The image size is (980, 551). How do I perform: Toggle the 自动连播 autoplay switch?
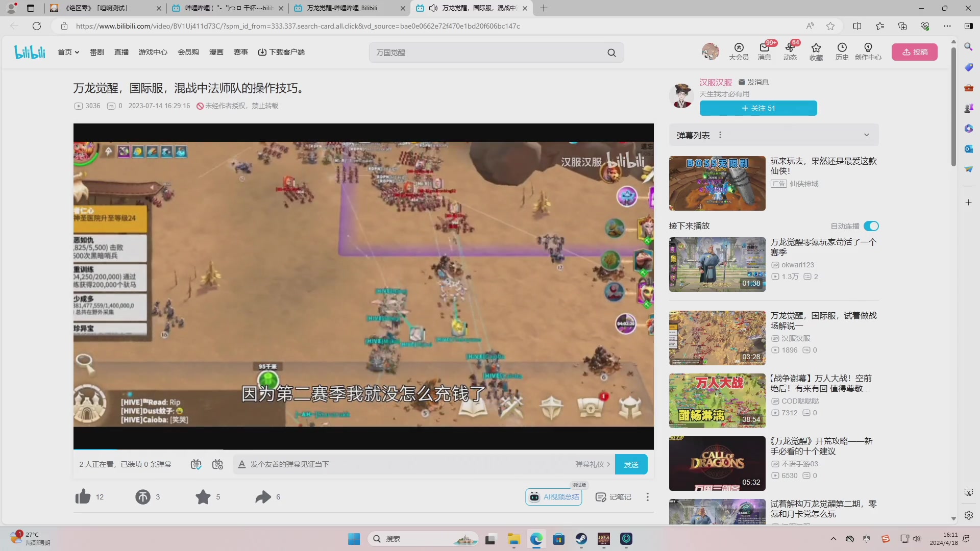click(x=871, y=226)
